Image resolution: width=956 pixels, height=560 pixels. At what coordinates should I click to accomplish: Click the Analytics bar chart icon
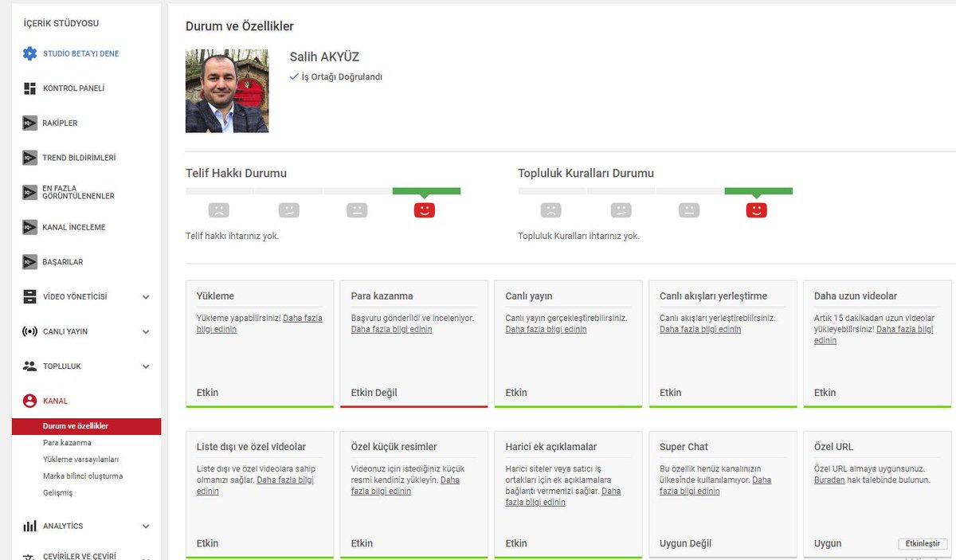coord(29,526)
